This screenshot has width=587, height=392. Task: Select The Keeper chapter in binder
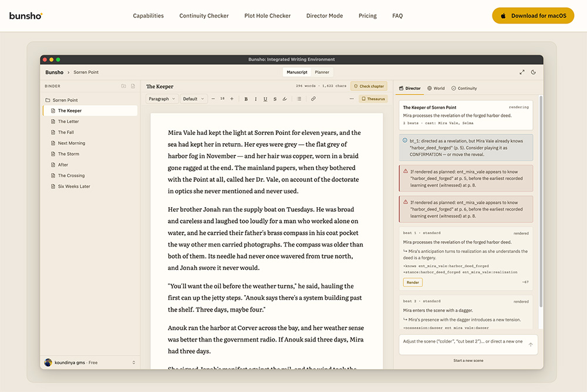tap(90, 111)
